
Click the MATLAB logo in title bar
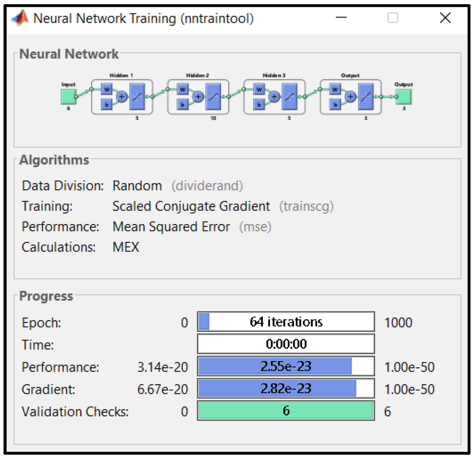[x=20, y=18]
